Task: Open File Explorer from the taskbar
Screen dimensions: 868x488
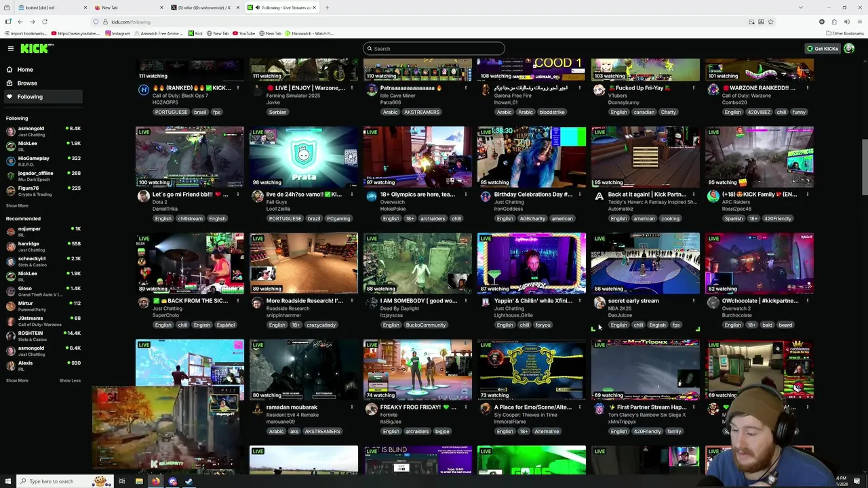Action: click(139, 481)
